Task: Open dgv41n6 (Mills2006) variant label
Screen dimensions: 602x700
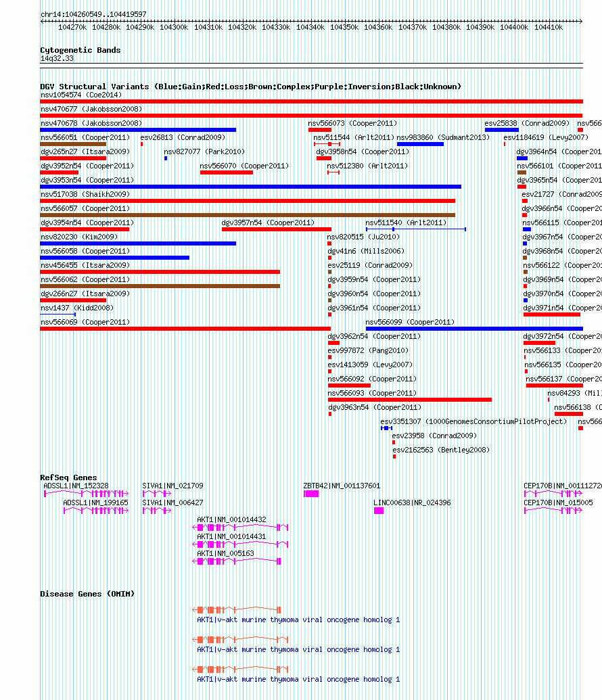Action: pyautogui.click(x=366, y=252)
